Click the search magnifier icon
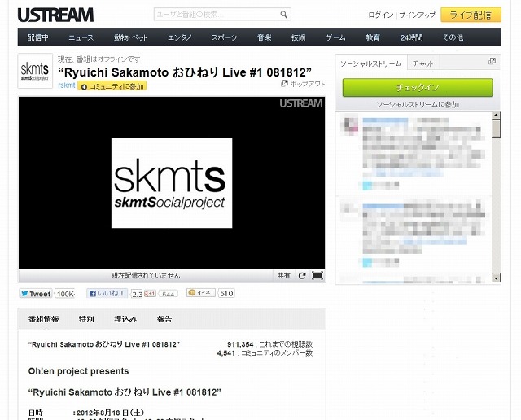 point(283,15)
